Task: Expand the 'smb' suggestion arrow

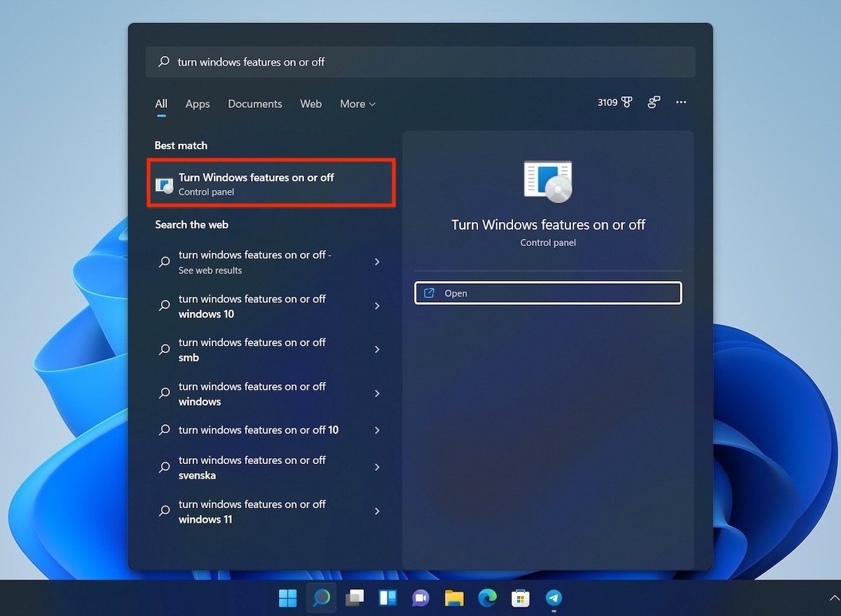Action: tap(377, 349)
